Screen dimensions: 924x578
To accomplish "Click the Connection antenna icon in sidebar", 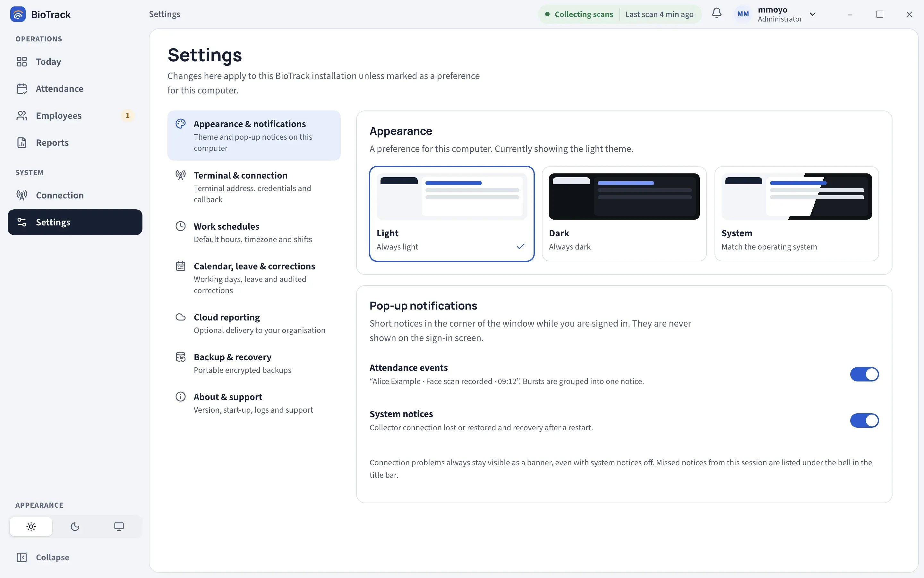I will [x=22, y=195].
